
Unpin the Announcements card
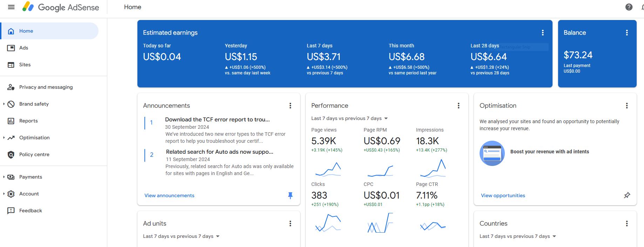coord(290,195)
